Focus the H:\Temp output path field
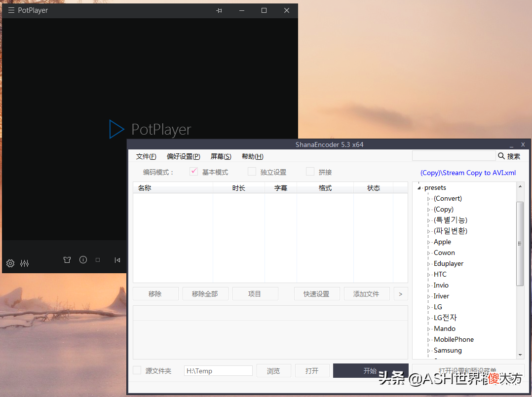Image resolution: width=532 pixels, height=397 pixels. 219,370
